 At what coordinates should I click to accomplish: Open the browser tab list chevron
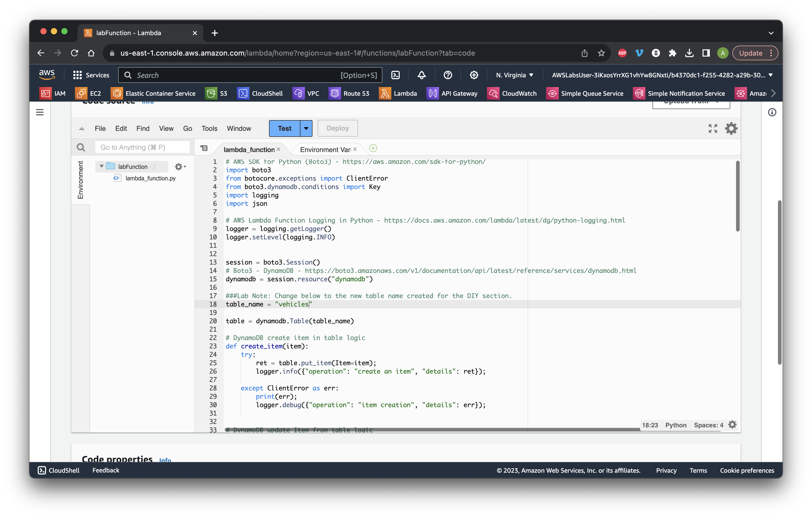[771, 33]
